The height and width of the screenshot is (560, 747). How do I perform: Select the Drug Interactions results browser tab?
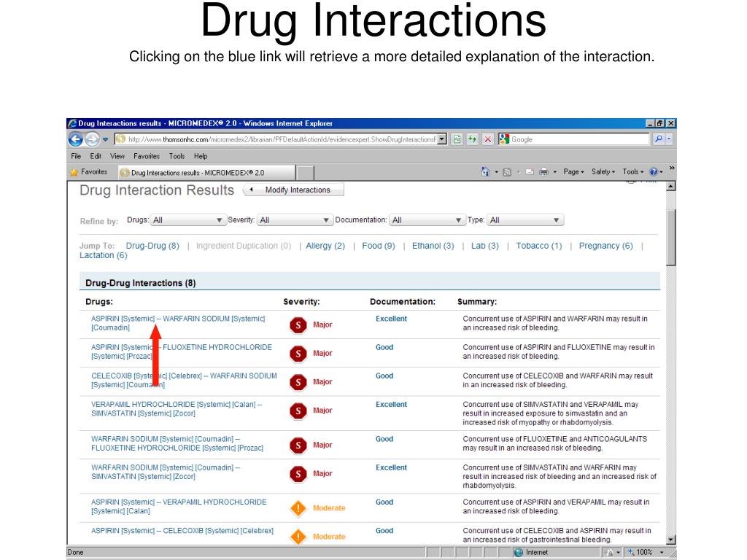pos(206,172)
